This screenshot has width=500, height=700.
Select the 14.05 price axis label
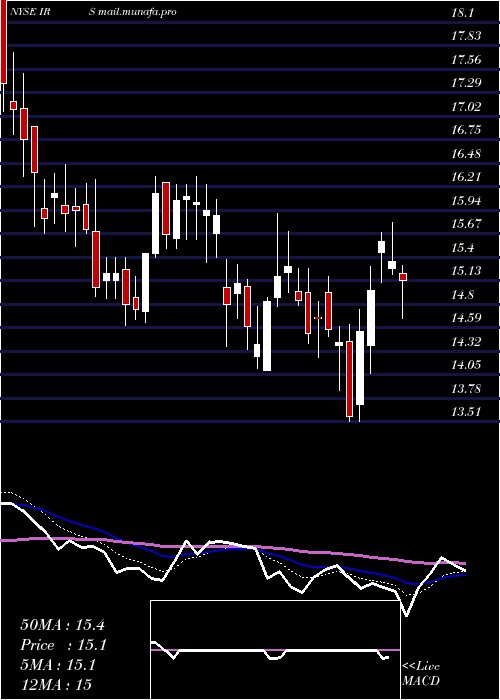point(466,365)
